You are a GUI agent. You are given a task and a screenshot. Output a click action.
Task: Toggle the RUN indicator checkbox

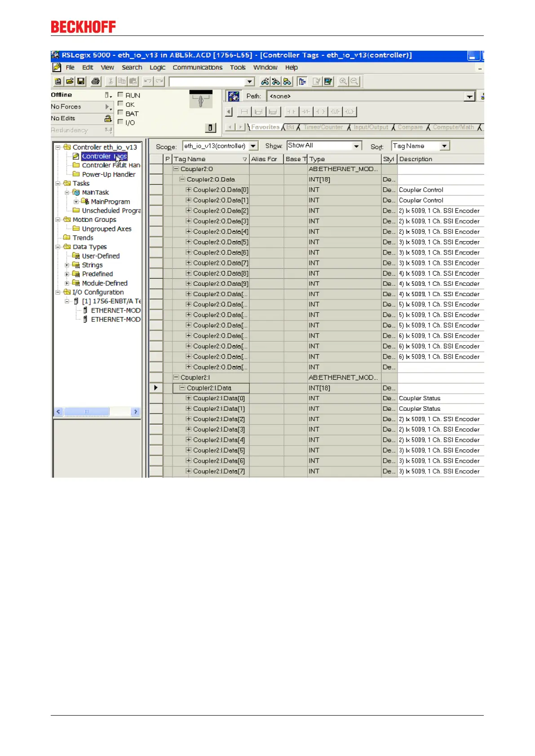click(x=120, y=95)
